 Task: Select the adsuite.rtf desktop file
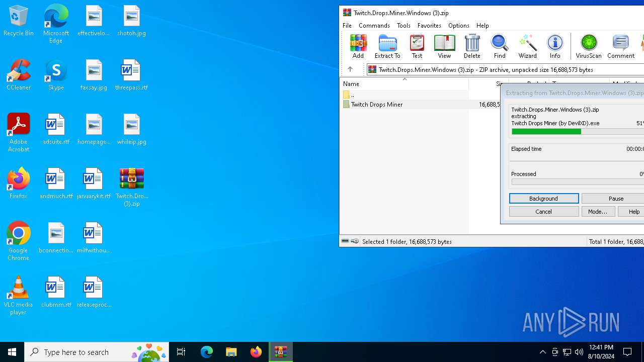[56, 129]
